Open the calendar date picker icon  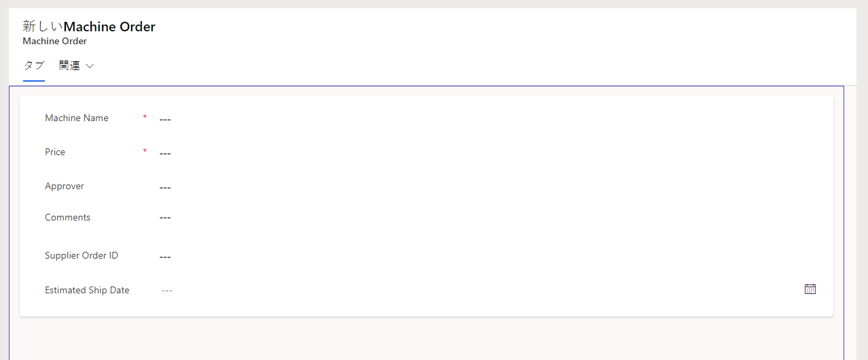810,289
